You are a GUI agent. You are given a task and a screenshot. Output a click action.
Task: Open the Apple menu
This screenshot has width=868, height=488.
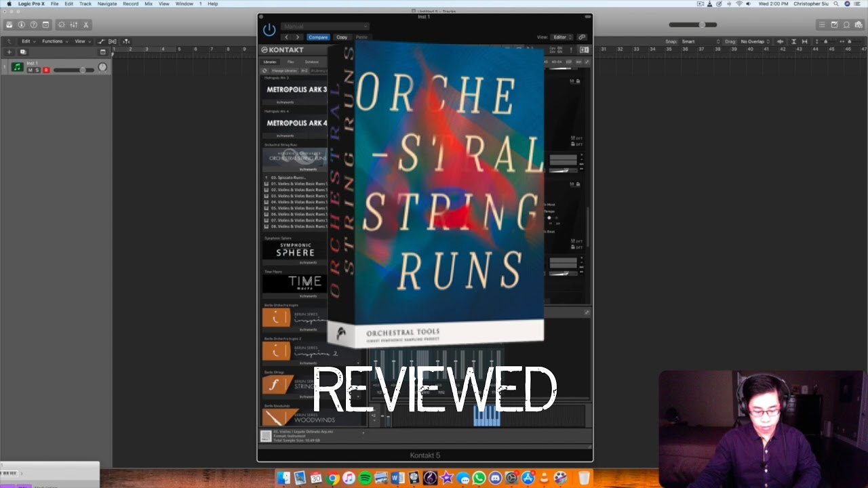tap(9, 3)
